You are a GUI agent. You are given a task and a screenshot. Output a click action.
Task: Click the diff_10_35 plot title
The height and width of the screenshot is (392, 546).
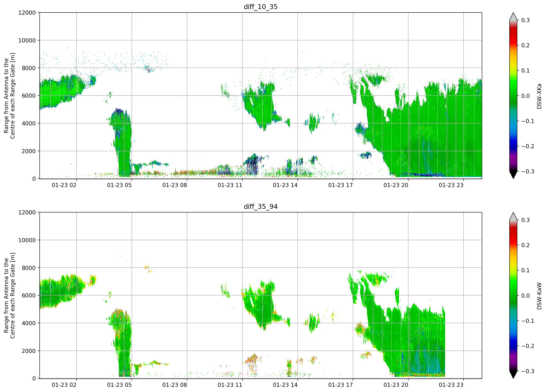tap(261, 7)
